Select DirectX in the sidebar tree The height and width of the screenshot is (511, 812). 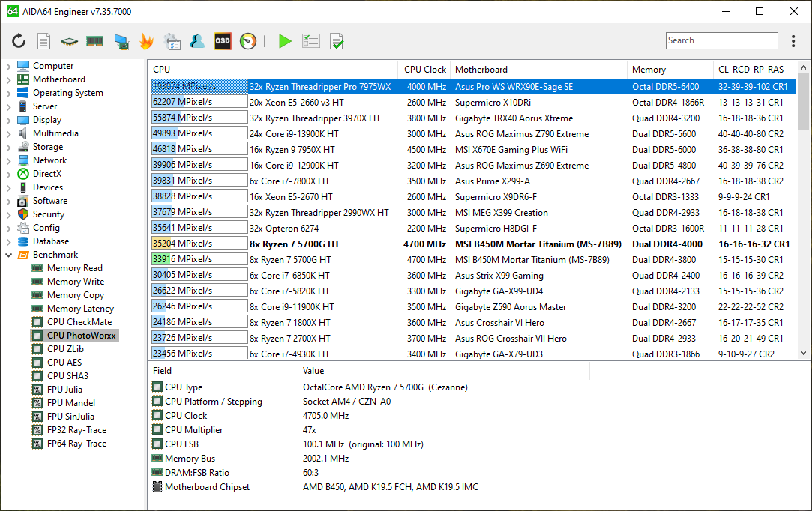point(47,173)
